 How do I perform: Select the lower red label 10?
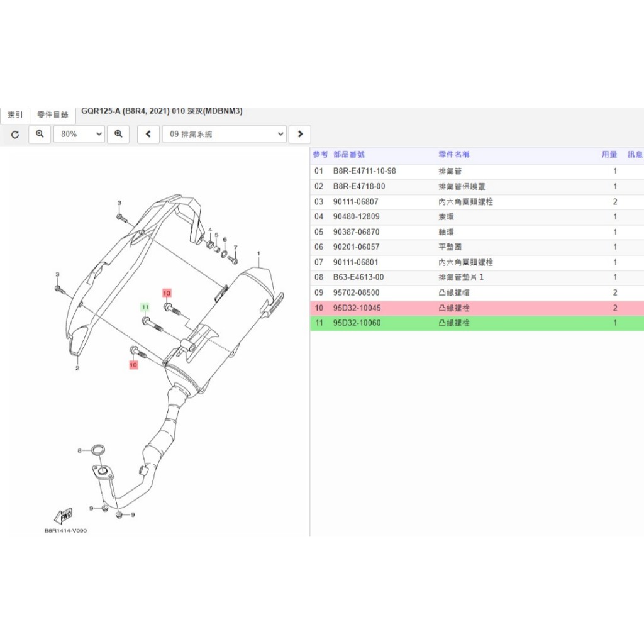[133, 365]
